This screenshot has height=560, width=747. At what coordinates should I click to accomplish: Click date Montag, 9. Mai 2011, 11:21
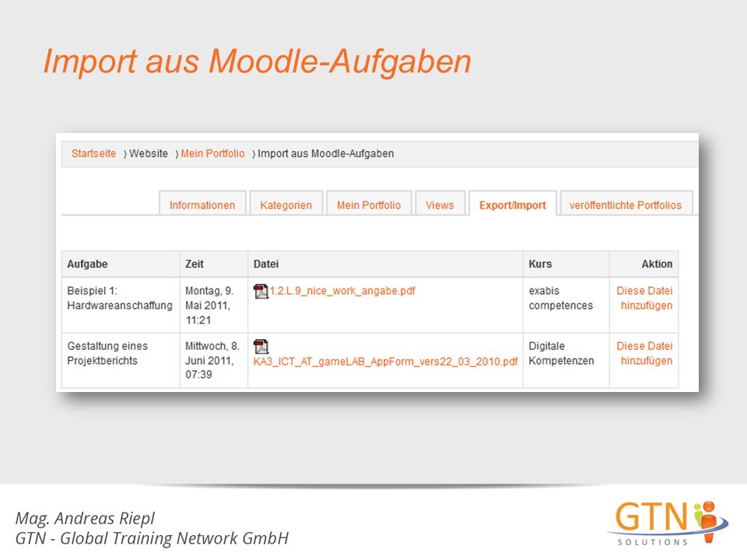coord(209,305)
